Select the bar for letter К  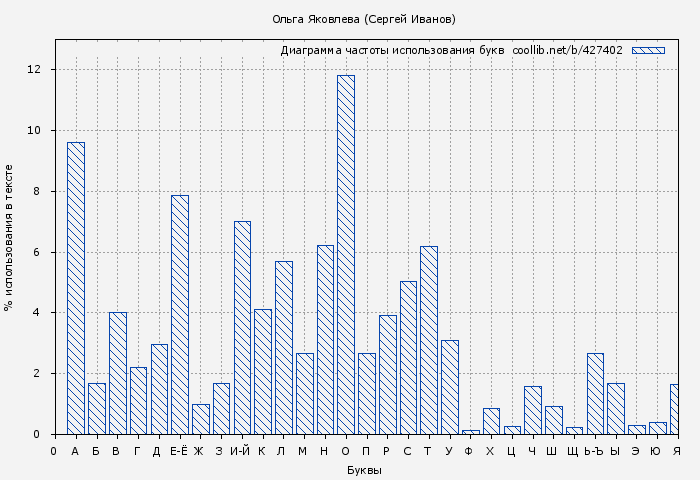tap(263, 372)
